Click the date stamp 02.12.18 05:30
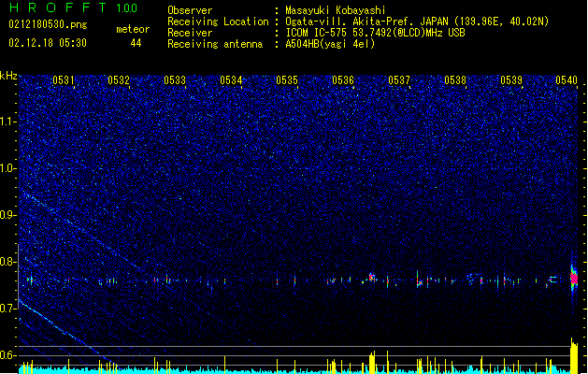 coord(48,43)
